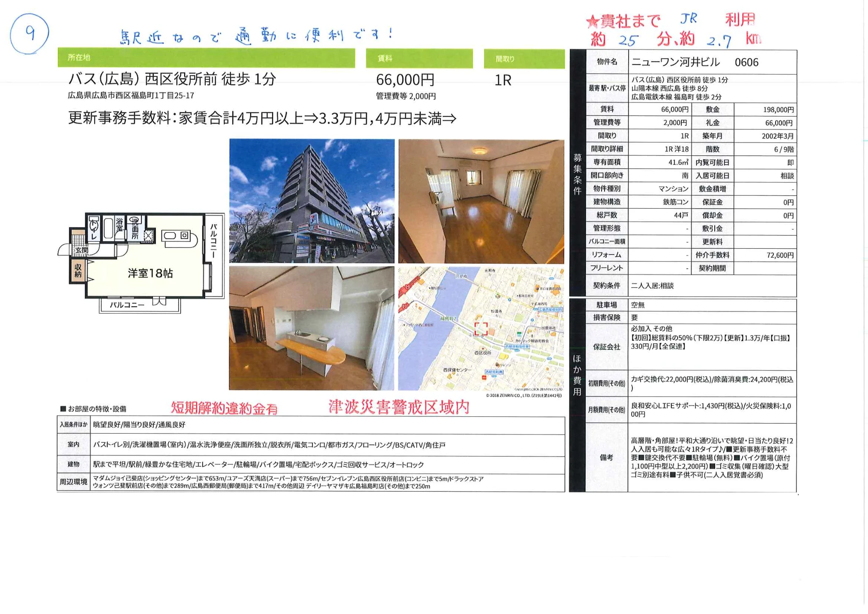Click the room interior photo with ceiling light

[481, 201]
